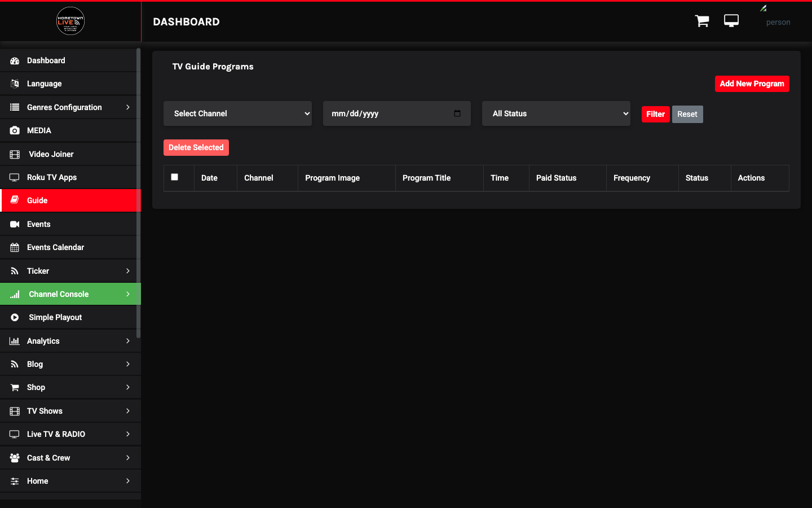Viewport: 812px width, 508px height.
Task: Expand the Genres Configuration submenu chevron
Action: [128, 107]
